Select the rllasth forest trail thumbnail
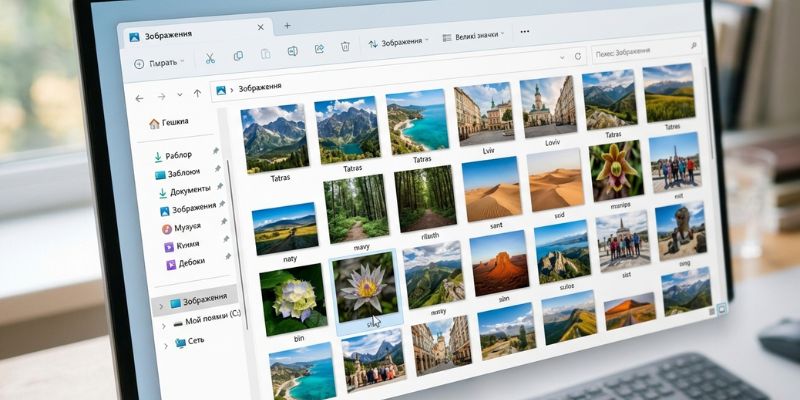This screenshot has width=800, height=400. 425,198
